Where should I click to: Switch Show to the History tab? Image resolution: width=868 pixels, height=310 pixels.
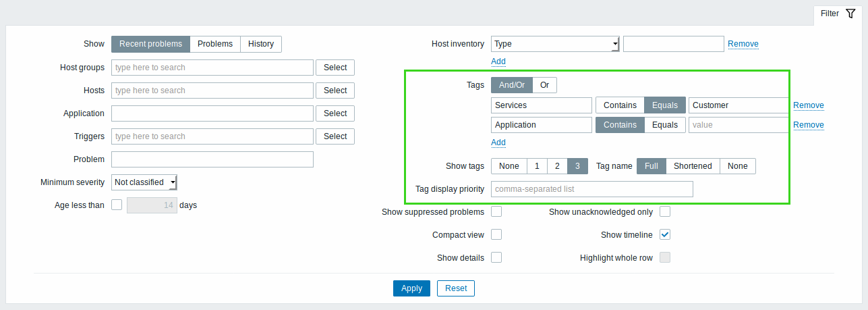click(261, 44)
